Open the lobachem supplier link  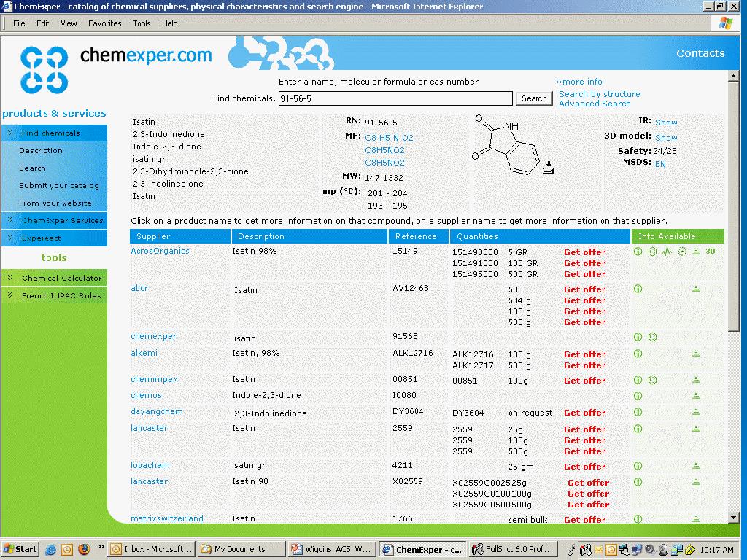(x=150, y=465)
